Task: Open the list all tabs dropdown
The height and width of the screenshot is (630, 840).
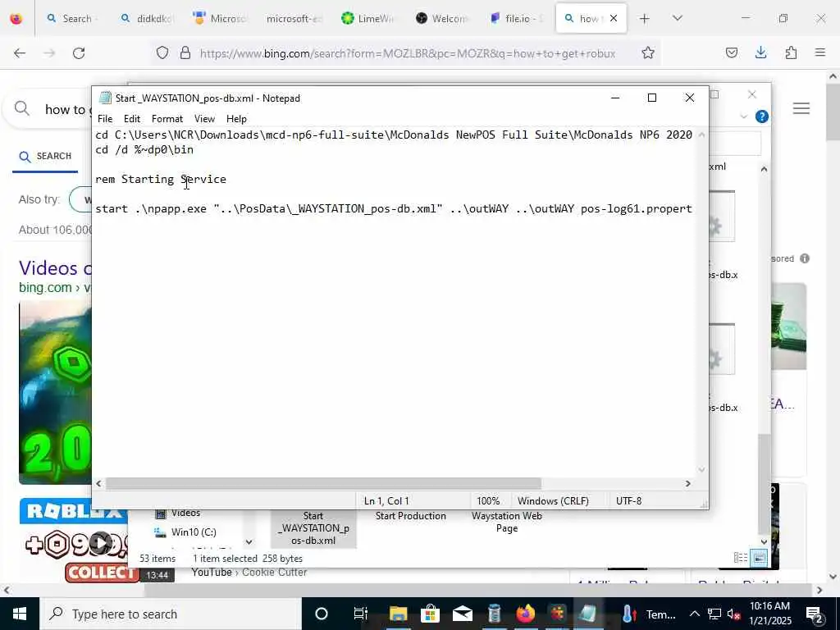Action: (677, 18)
